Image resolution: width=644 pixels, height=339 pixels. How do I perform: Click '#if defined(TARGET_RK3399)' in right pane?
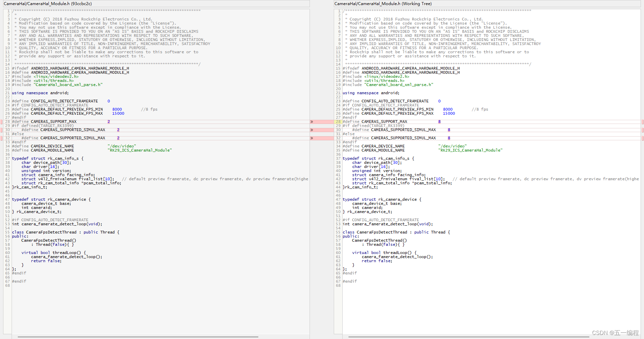tap(374, 126)
